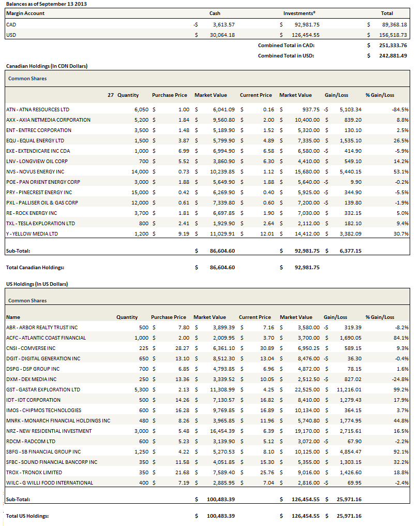The width and height of the screenshot is (420, 526).
Task: Select the Total US Holdings label
Action: click(28, 516)
